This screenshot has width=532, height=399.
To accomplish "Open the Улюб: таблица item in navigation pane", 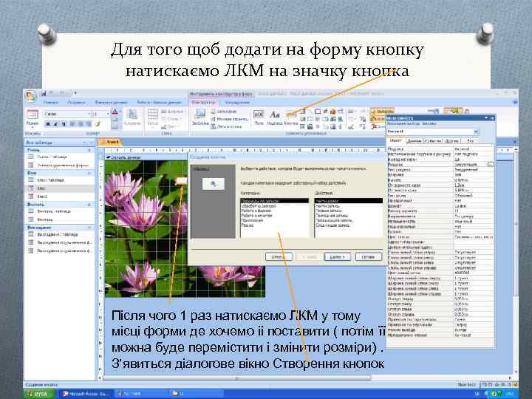I will pos(52,157).
